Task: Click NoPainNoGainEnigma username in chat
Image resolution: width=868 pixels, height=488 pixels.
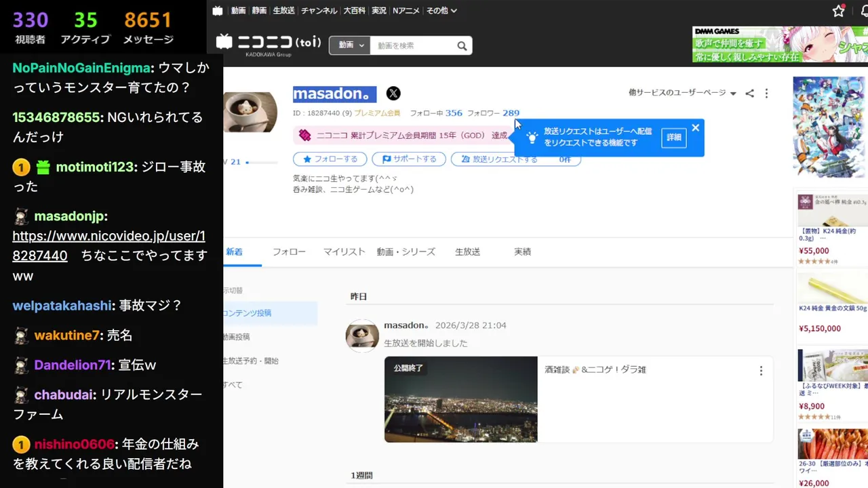Action: 81,68
